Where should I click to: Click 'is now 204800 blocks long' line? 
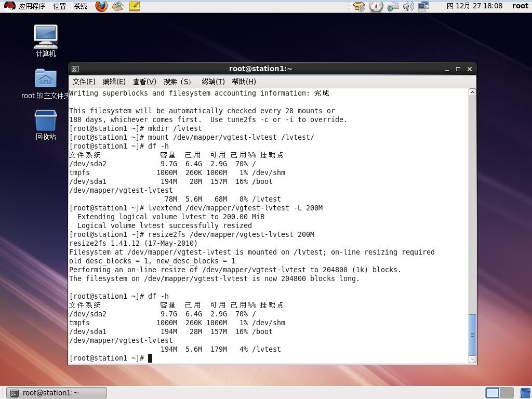(x=214, y=278)
